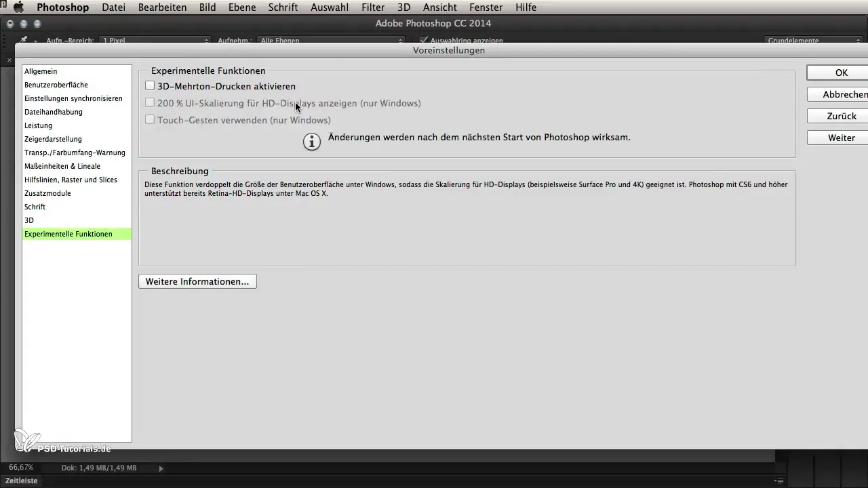This screenshot has height=488, width=868.
Task: Open the status bar document info arrow
Action: pyautogui.click(x=161, y=468)
